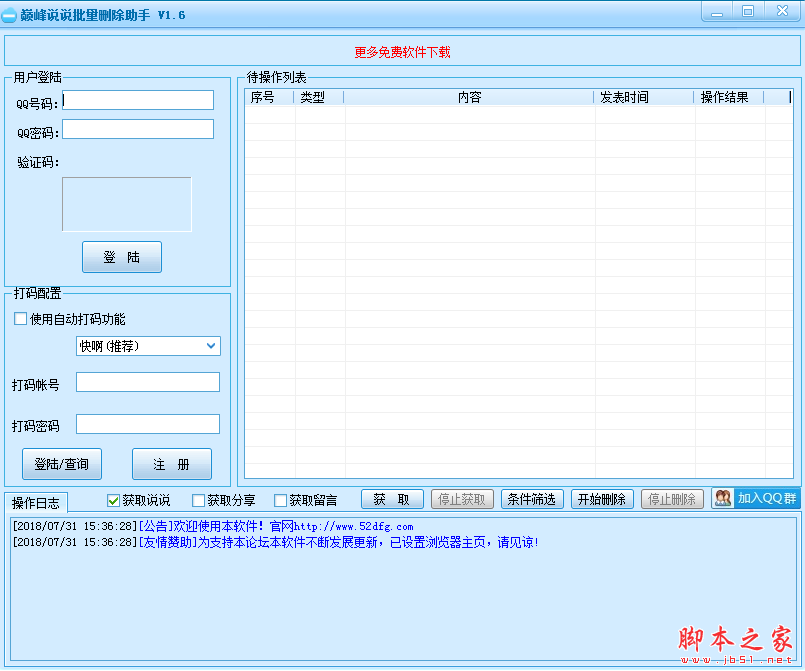Click the QQ号码 input field
This screenshot has width=805, height=671.
[x=138, y=100]
